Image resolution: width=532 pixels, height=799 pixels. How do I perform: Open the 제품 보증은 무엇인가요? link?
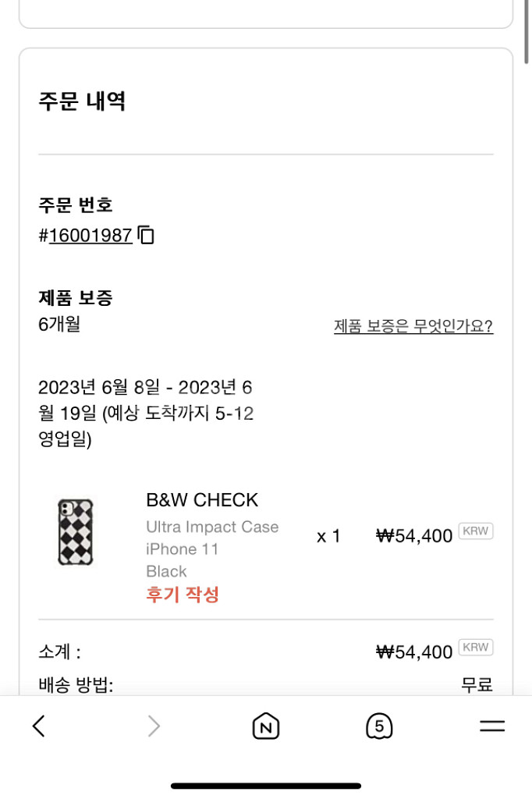(413, 326)
